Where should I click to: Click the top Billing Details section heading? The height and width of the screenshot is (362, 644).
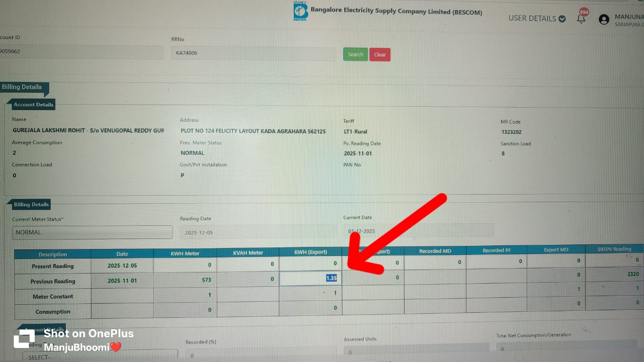pyautogui.click(x=22, y=87)
